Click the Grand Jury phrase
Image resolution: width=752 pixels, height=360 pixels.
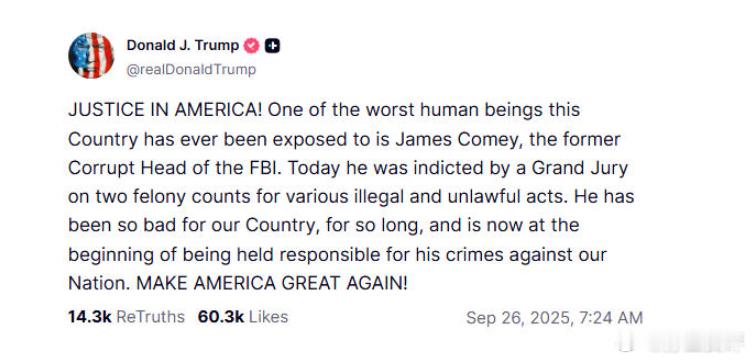coord(580,168)
